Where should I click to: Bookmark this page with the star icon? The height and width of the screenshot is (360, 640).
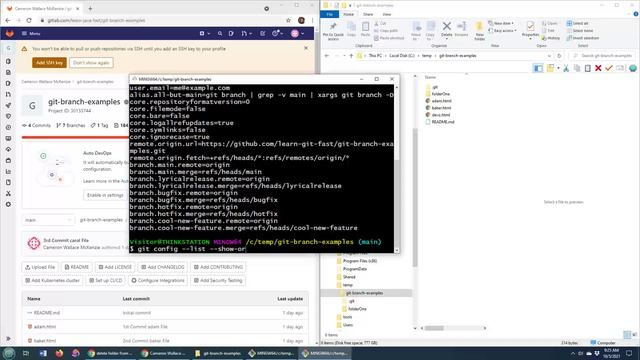289,20
